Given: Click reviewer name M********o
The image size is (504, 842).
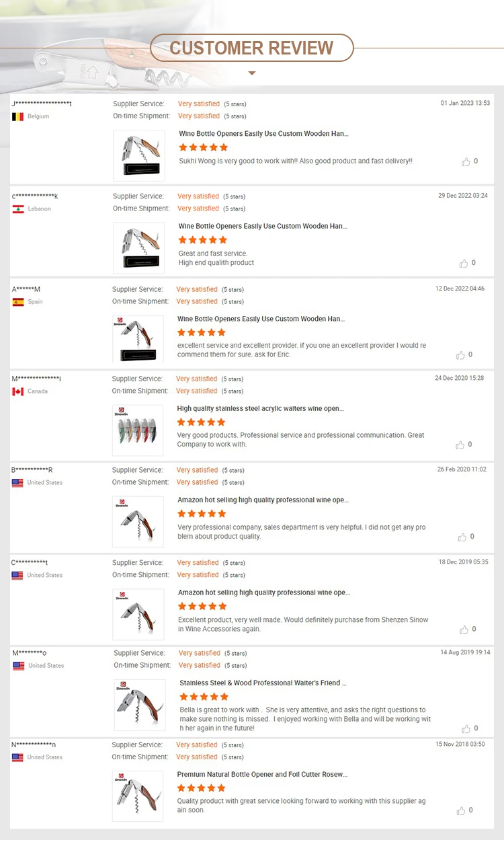Looking at the screenshot, I should 29,653.
